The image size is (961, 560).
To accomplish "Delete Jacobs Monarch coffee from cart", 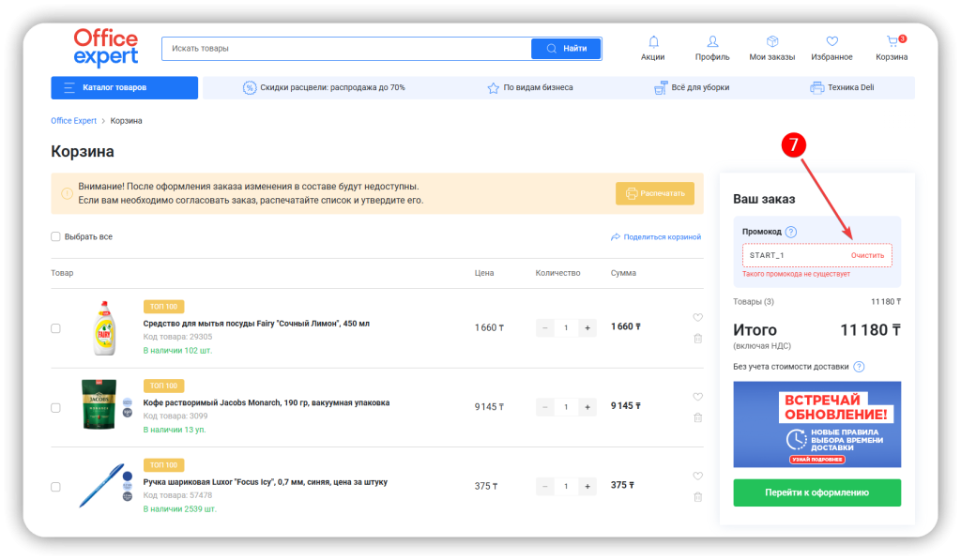I will click(x=697, y=417).
